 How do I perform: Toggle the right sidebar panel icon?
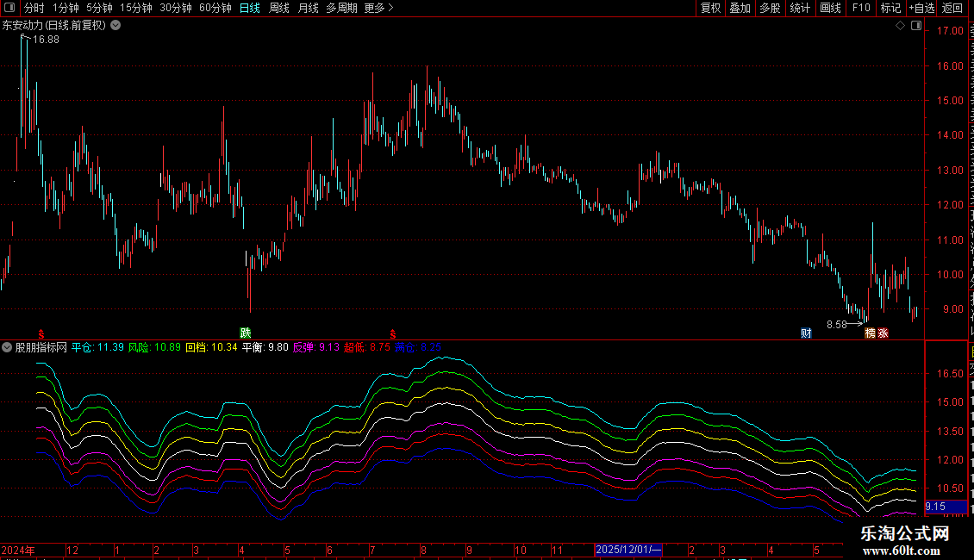pos(915,26)
